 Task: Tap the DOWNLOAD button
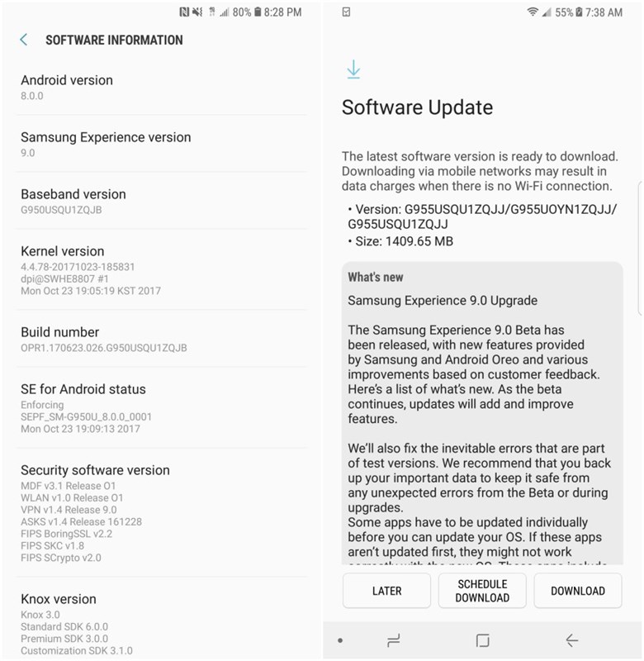point(578,591)
